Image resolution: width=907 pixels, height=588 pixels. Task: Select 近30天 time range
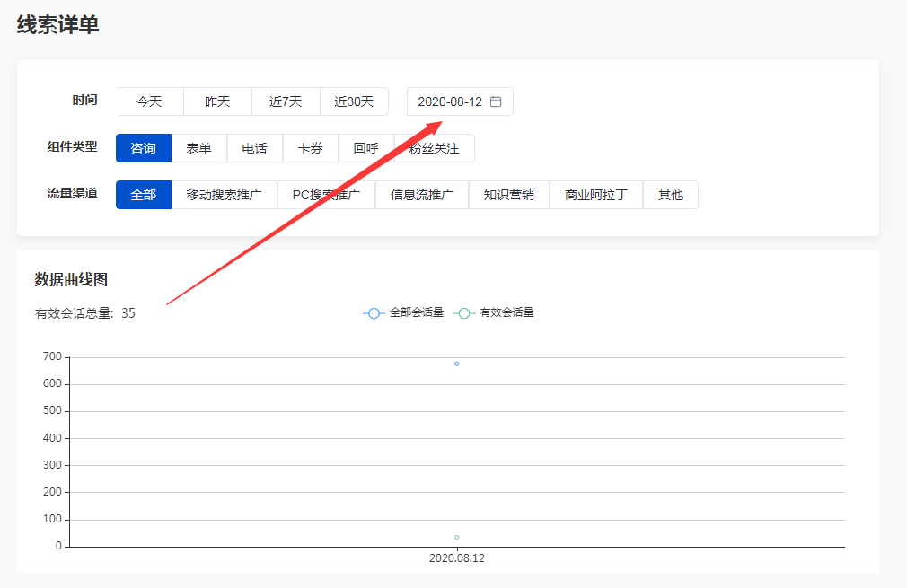[354, 101]
